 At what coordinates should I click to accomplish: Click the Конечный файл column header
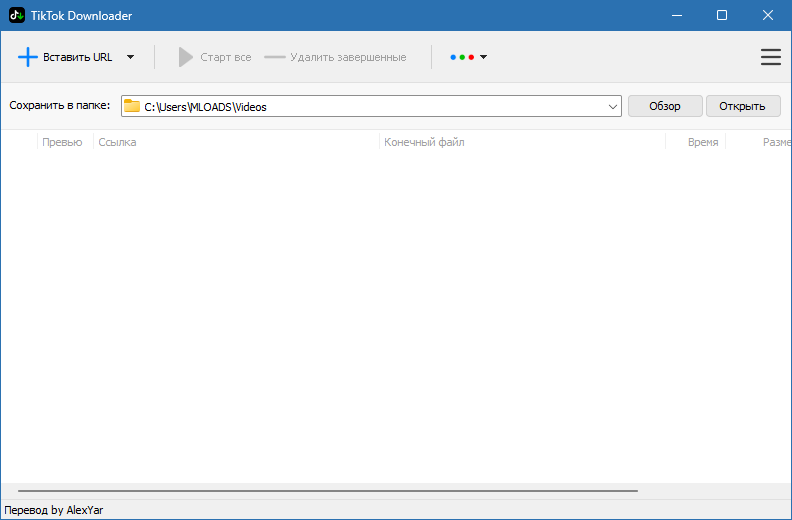point(522,142)
